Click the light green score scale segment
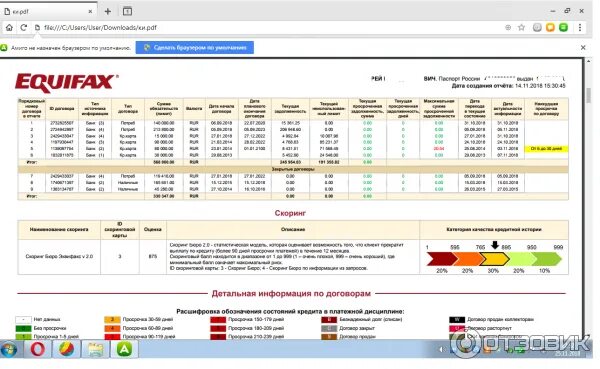Screen dimensions: 600x369 click(520, 259)
